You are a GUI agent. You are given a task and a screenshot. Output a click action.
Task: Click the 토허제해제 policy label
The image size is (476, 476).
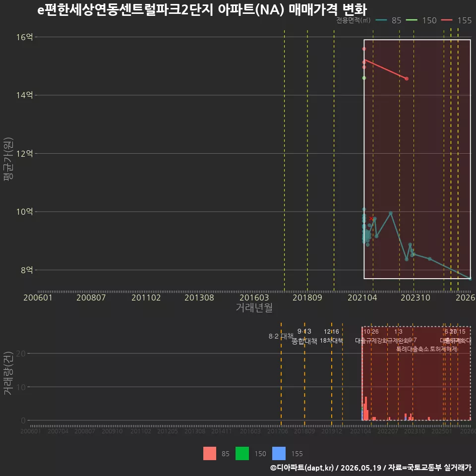pyautogui.click(x=443, y=349)
